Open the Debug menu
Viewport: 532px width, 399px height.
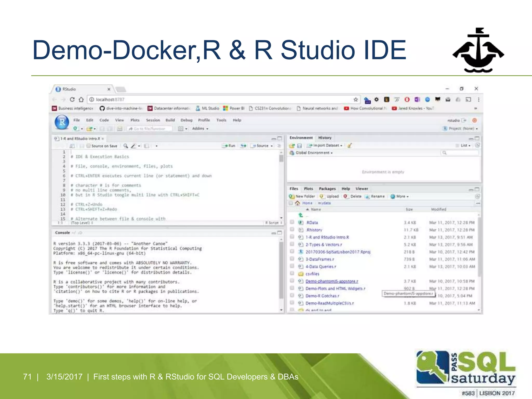pyautogui.click(x=187, y=120)
